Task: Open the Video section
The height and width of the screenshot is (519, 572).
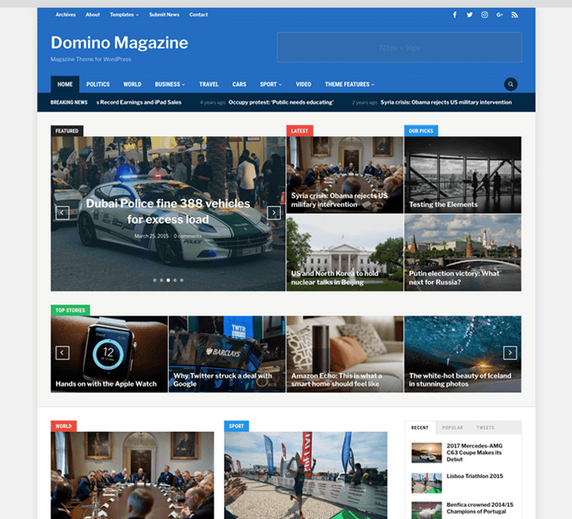Action: (x=303, y=84)
